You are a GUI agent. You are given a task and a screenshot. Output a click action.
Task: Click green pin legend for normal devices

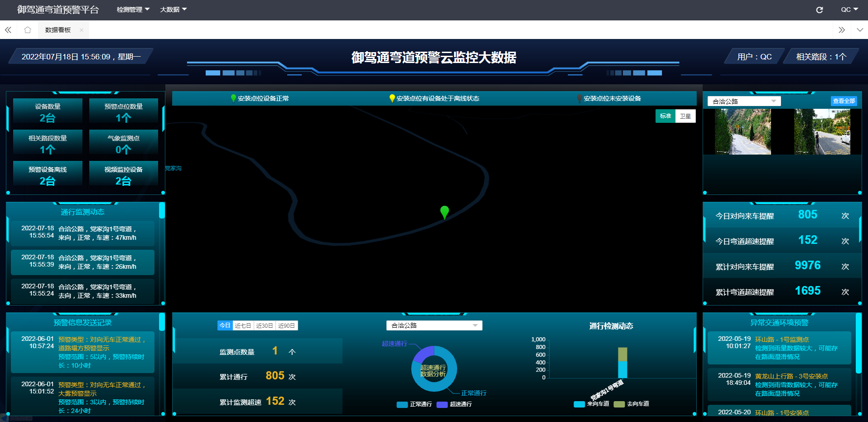tap(233, 98)
